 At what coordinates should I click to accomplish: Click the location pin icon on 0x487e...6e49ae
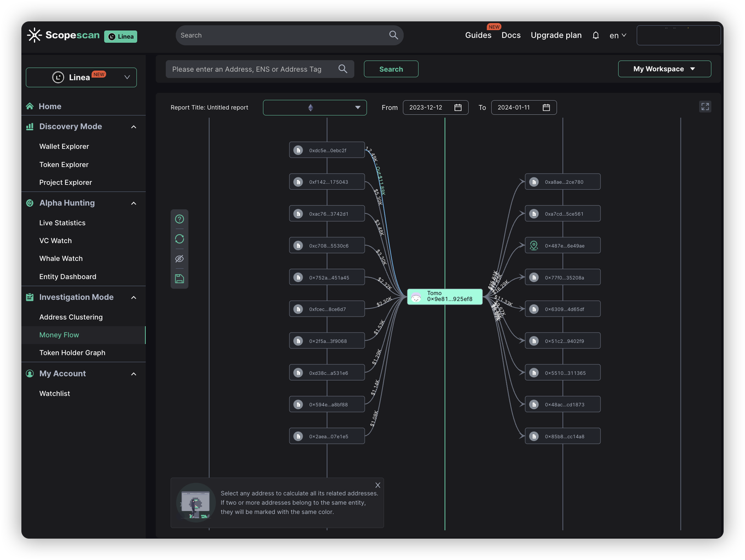pos(534,246)
